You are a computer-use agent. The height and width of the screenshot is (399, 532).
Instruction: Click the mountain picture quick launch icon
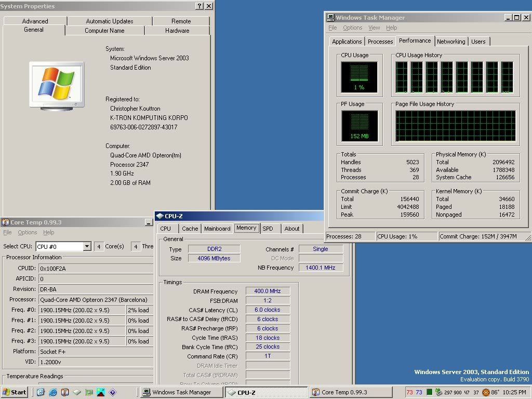(101, 392)
